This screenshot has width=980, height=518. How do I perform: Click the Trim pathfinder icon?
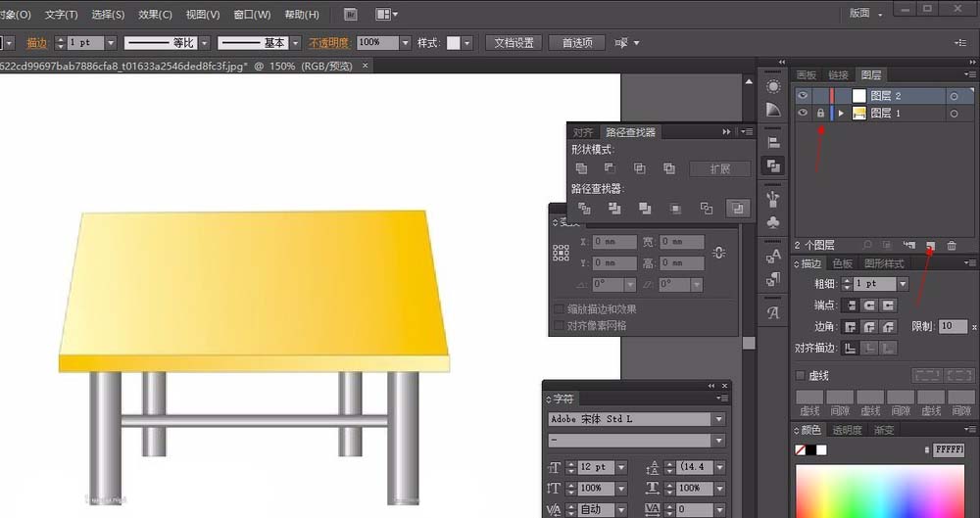pos(614,208)
